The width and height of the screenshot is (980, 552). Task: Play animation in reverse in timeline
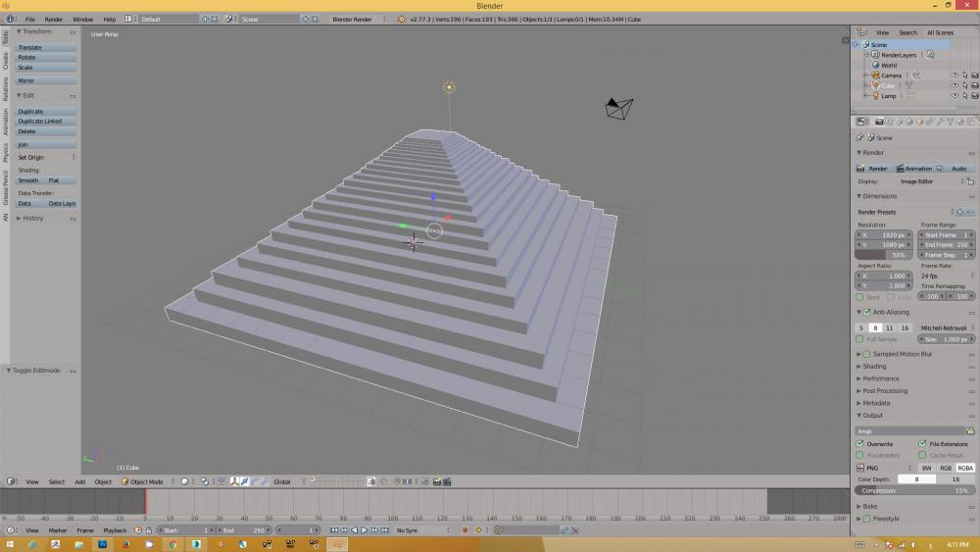tap(355, 530)
